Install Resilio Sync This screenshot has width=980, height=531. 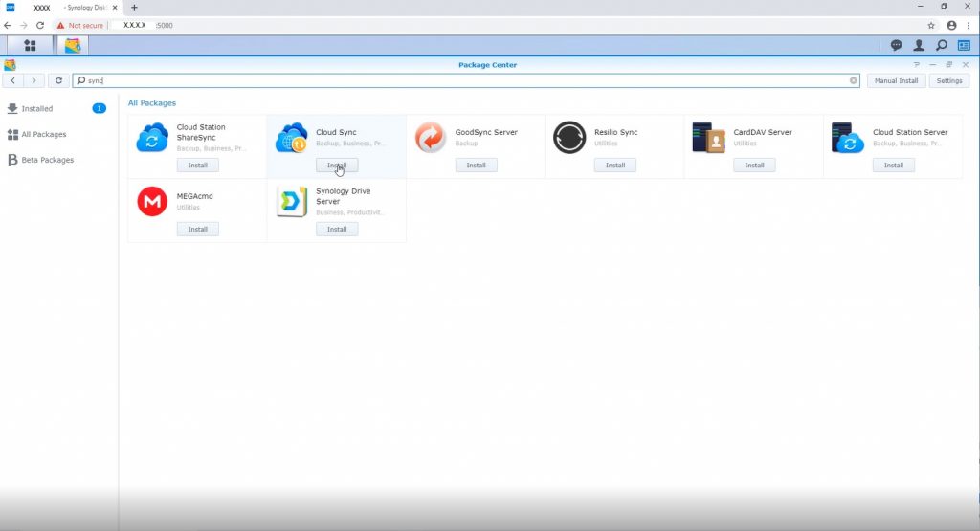(615, 165)
